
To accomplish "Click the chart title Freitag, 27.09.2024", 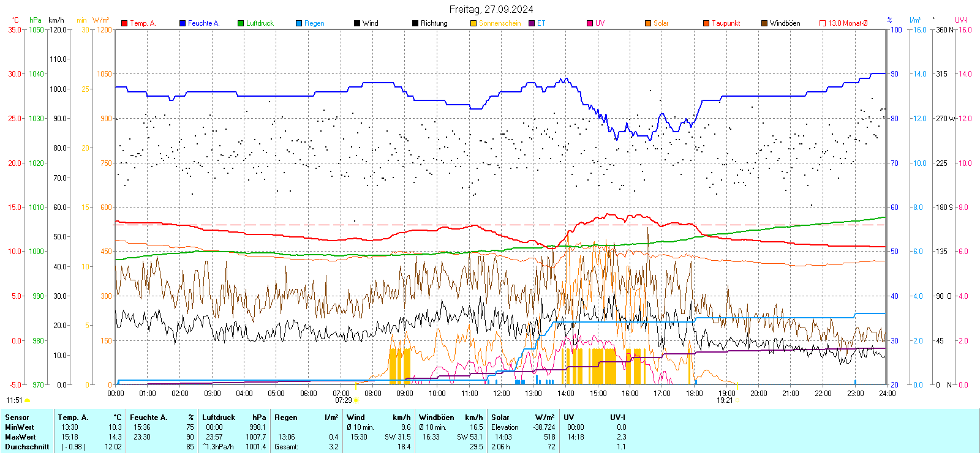I will [491, 9].
